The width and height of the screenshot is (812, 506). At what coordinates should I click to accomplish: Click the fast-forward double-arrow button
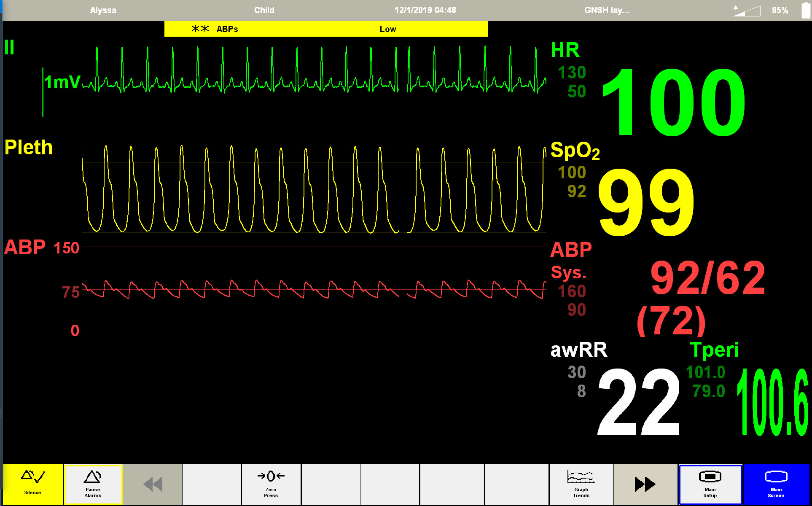point(645,484)
